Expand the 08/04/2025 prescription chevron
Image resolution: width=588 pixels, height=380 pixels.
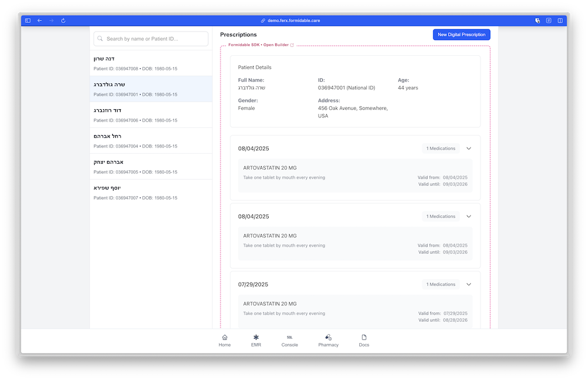point(469,148)
